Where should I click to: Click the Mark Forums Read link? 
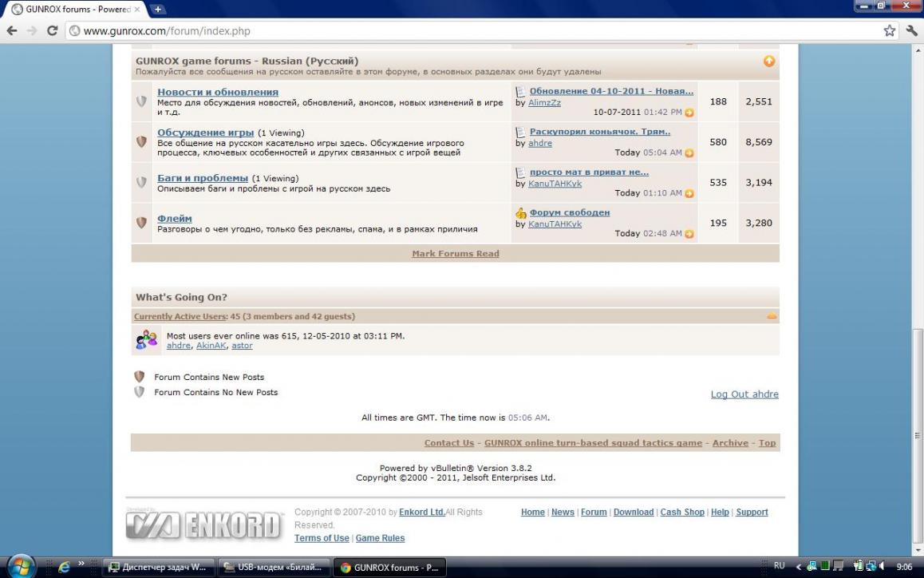coord(455,254)
